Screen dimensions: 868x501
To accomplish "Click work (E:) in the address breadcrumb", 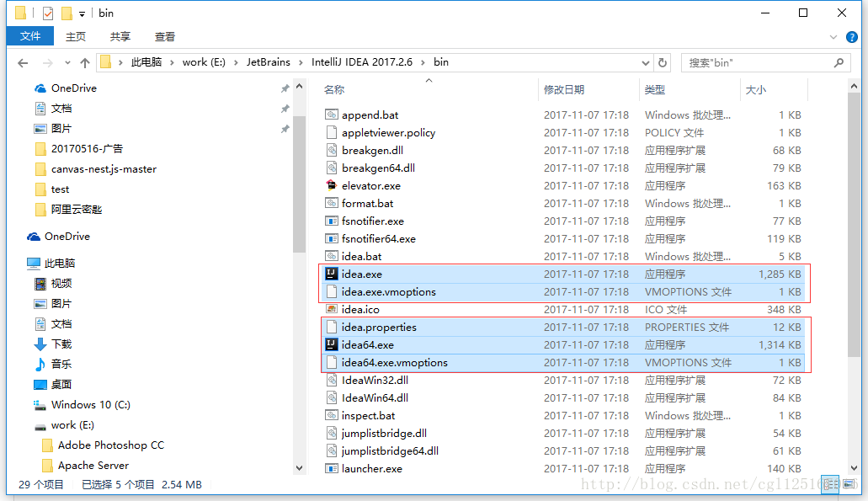I will [x=204, y=62].
